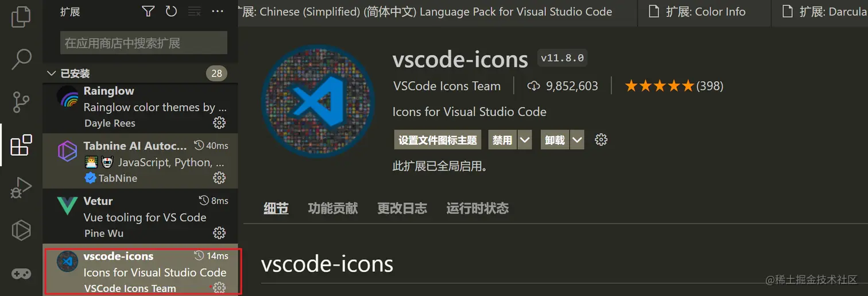
Task: Select Rainglow extension in the list
Action: click(141, 107)
